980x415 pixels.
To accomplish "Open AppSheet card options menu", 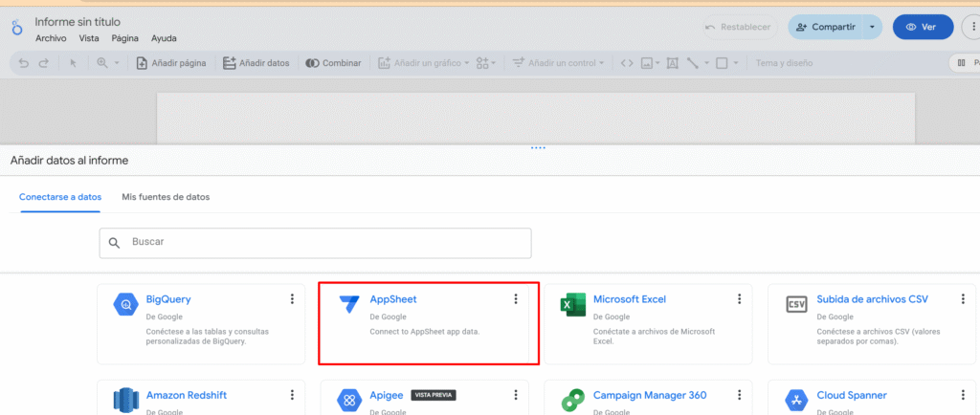I will click(516, 299).
